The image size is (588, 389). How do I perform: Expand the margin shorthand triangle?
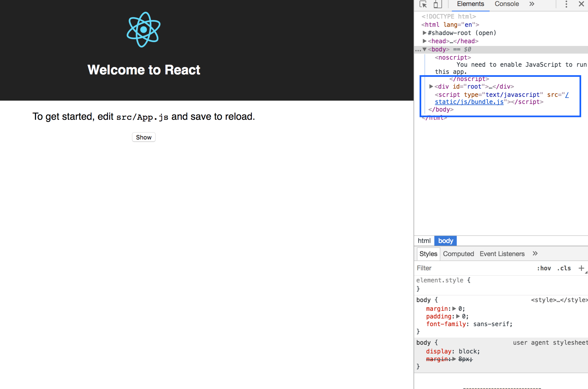(x=454, y=309)
